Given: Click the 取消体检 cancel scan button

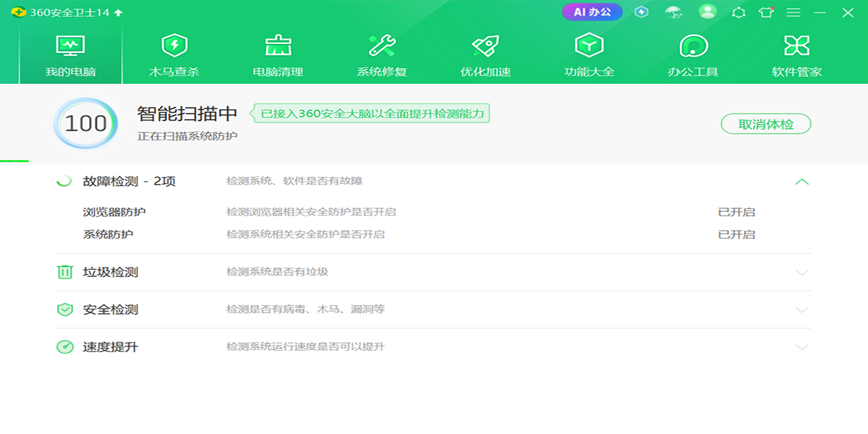Looking at the screenshot, I should pyautogui.click(x=766, y=124).
